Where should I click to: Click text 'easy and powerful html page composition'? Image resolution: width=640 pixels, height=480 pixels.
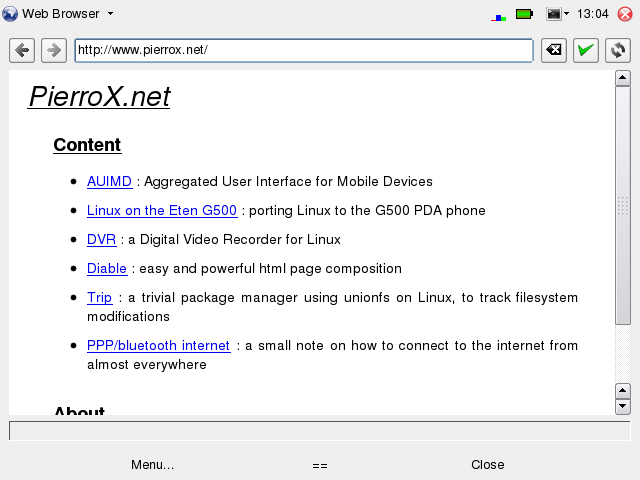pyautogui.click(x=270, y=269)
